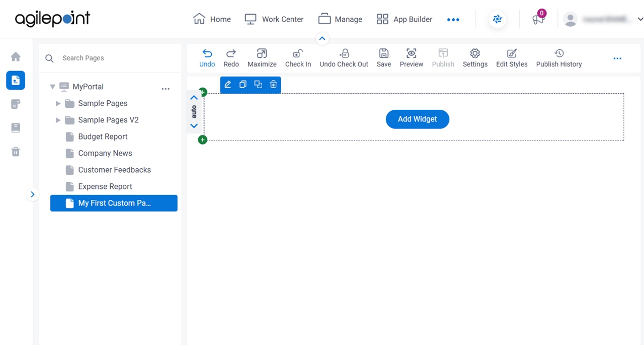Collapse the top navigation bar chevron
Image resolution: width=644 pixels, height=345 pixels.
(x=323, y=38)
